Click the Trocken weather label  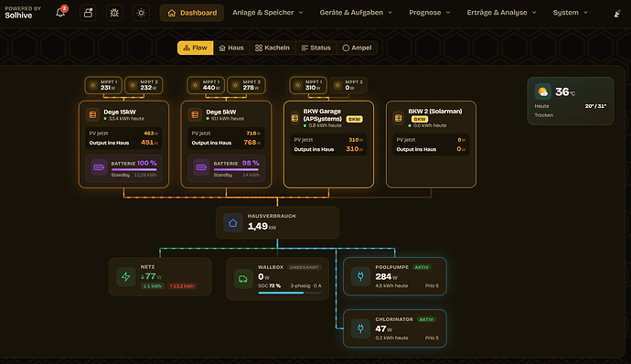pos(544,115)
